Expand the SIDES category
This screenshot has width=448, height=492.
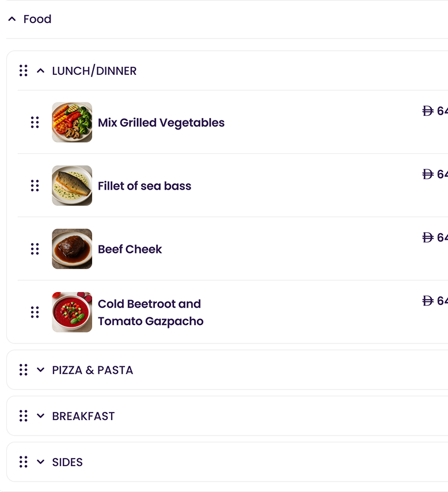click(x=40, y=461)
